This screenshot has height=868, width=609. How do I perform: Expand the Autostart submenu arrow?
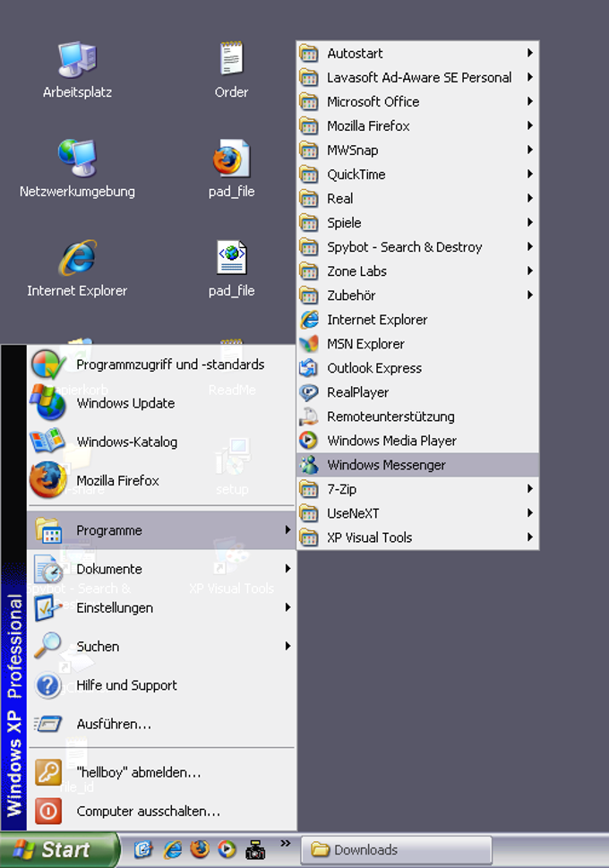530,53
